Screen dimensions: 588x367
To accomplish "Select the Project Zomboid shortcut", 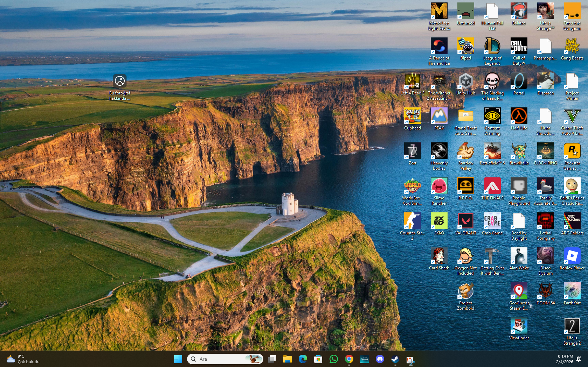I will click(x=465, y=291).
